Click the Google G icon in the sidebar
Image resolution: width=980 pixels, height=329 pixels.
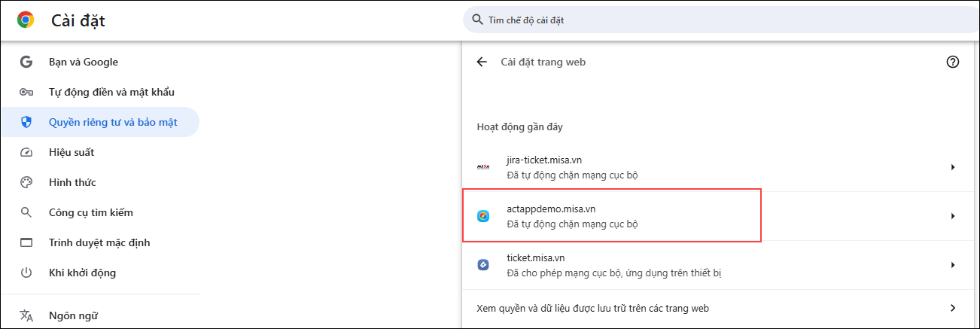click(x=26, y=62)
